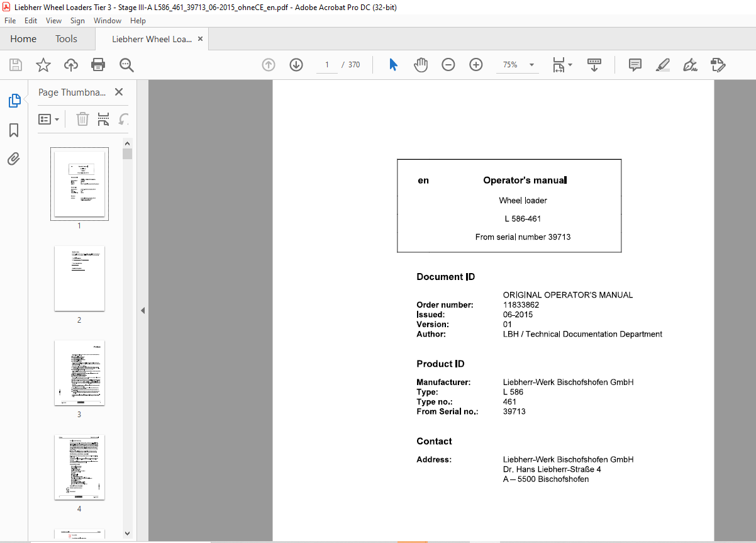Open the Help menu

138,21
